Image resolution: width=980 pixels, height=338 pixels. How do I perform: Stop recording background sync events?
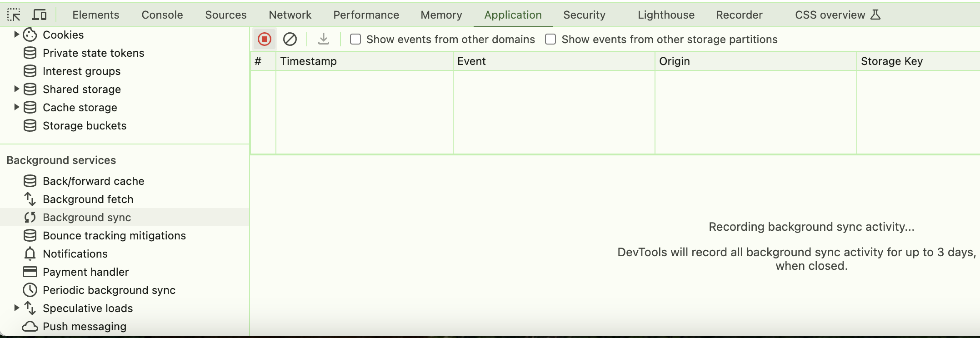[x=265, y=39]
